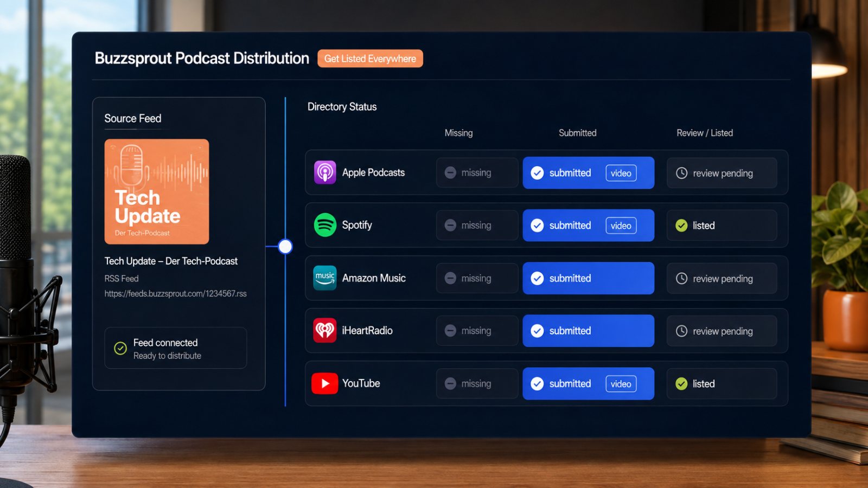Open the Tech Update podcast cover artwork
The height and width of the screenshot is (488, 868).
click(157, 191)
